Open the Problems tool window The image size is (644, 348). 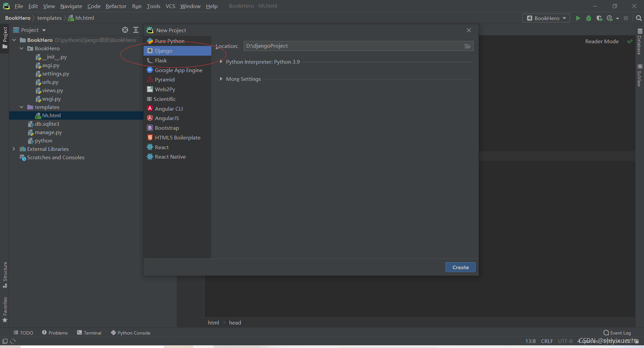55,333
